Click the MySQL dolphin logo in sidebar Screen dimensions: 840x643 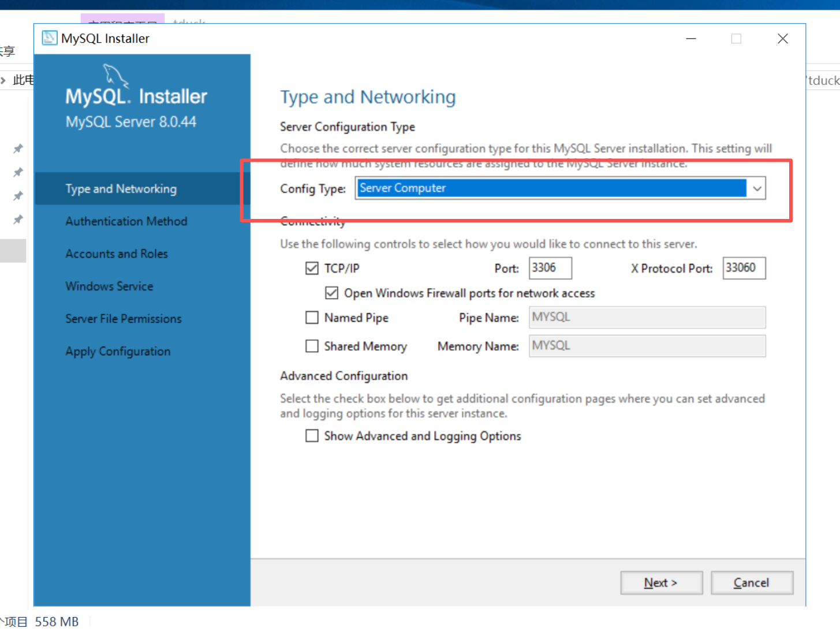point(115,76)
